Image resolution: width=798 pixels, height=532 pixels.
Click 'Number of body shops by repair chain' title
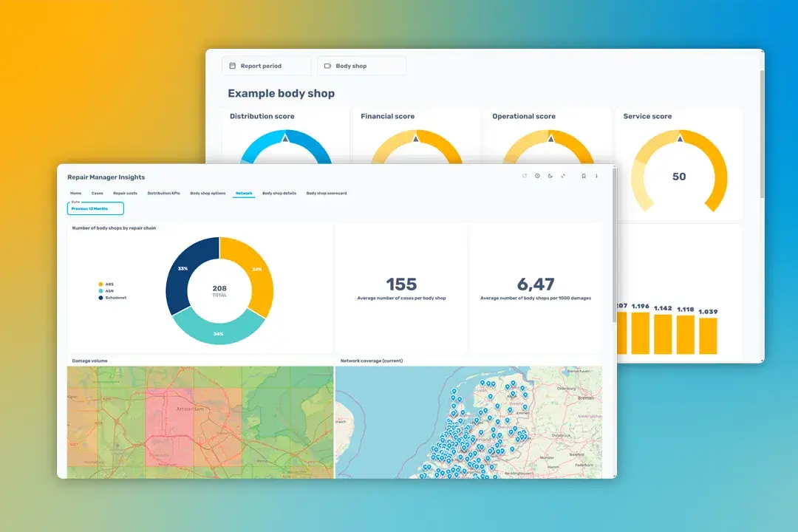[114, 228]
